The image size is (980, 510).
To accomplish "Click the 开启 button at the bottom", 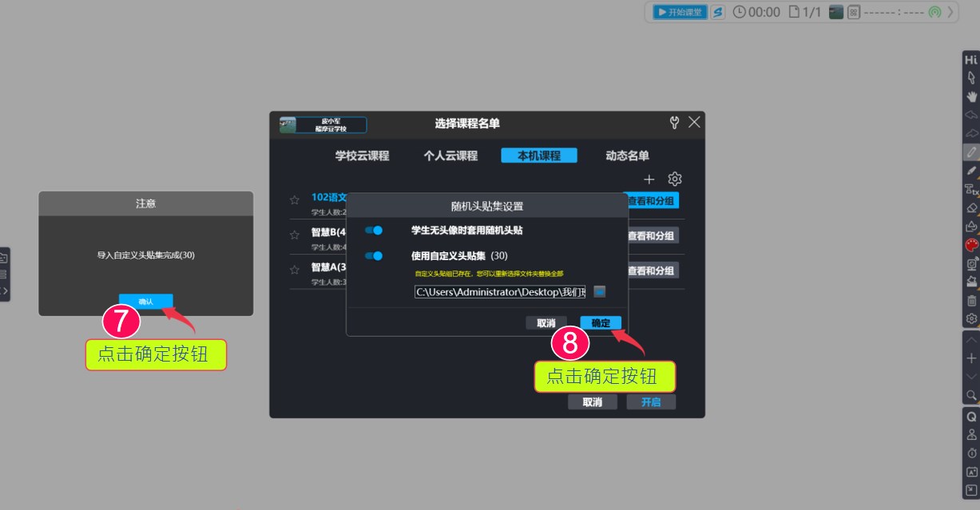I will (652, 401).
